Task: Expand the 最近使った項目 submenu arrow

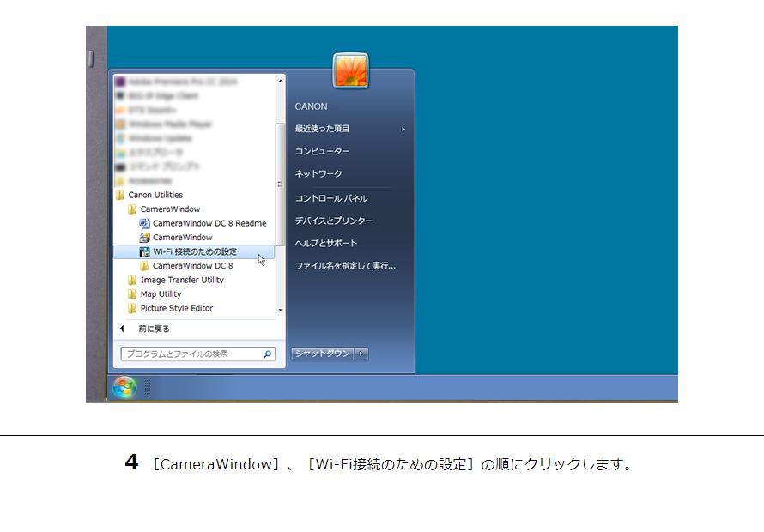Action: (403, 129)
